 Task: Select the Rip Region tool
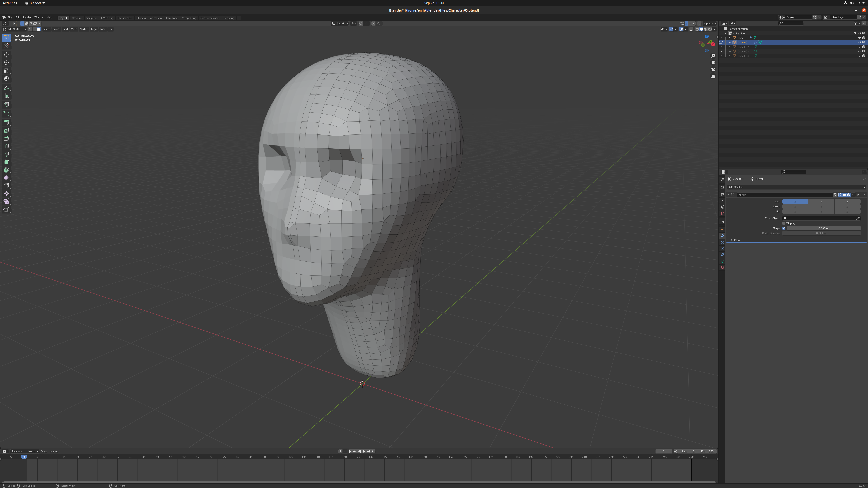pos(6,209)
